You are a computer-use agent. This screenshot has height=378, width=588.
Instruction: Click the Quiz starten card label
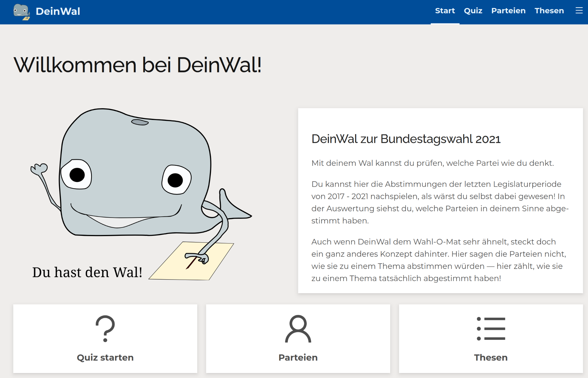(105, 357)
